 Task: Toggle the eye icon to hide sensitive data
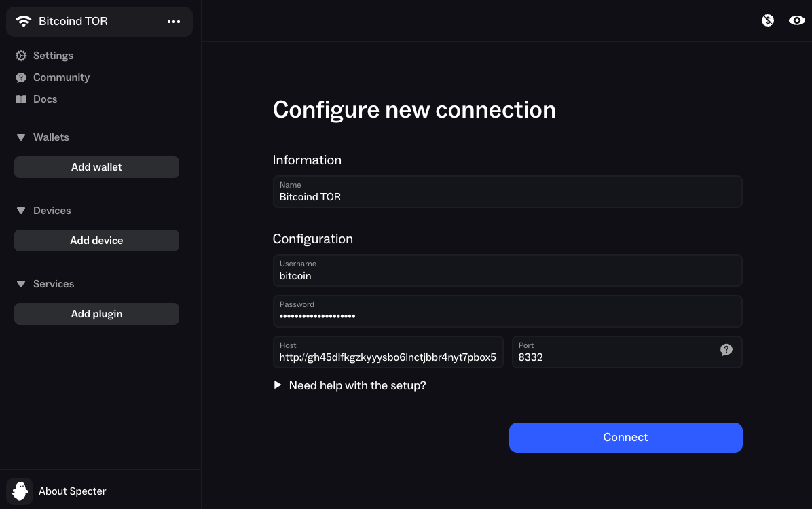point(796,20)
